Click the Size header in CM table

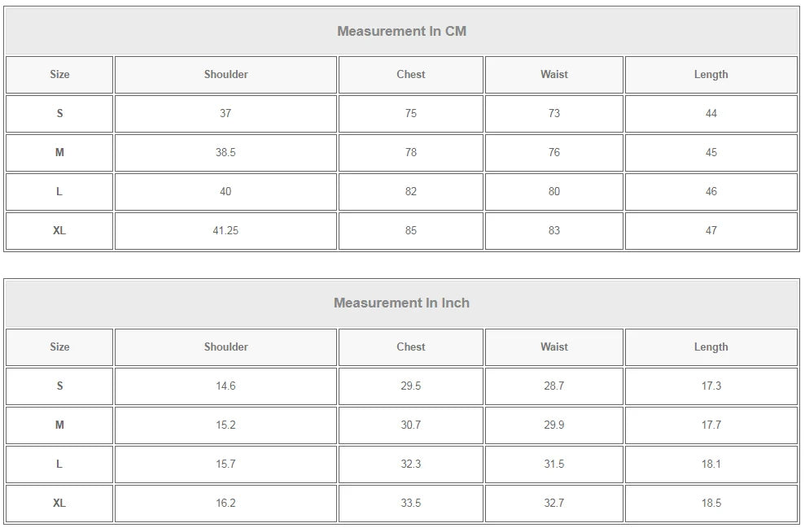(x=59, y=75)
